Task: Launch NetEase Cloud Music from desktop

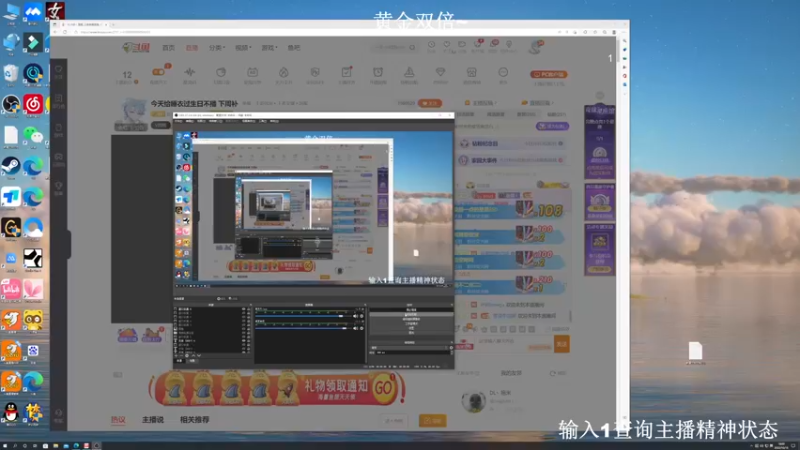Action: (33, 104)
